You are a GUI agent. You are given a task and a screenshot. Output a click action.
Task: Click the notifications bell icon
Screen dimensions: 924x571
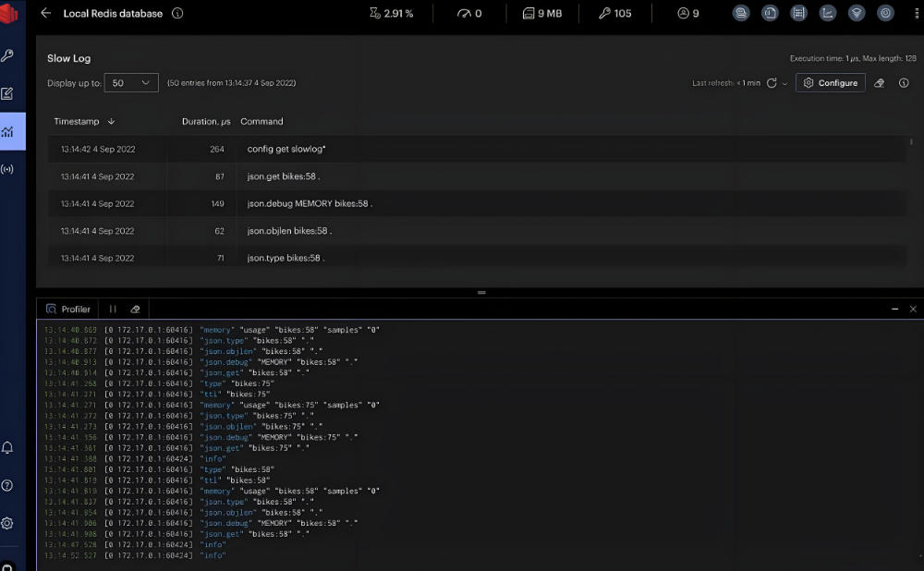7,448
